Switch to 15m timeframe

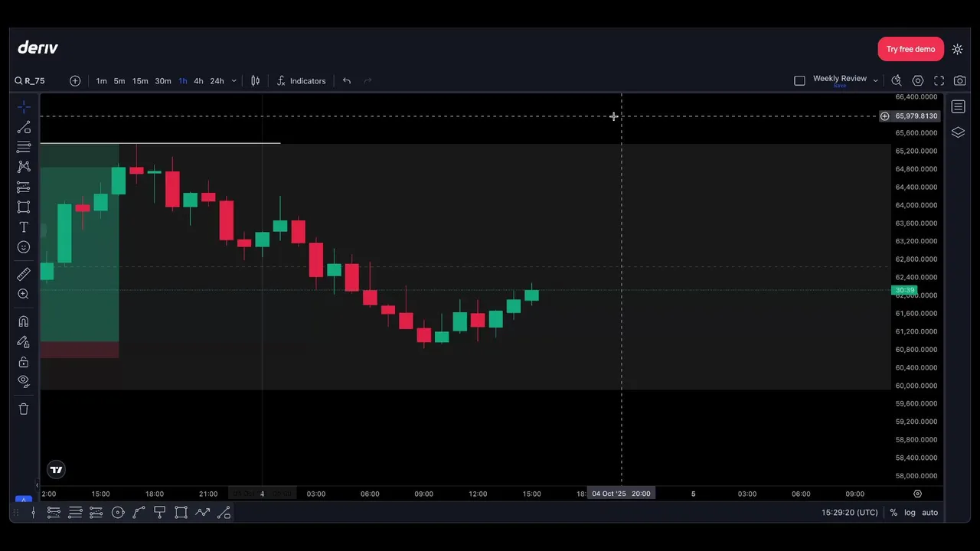point(140,81)
